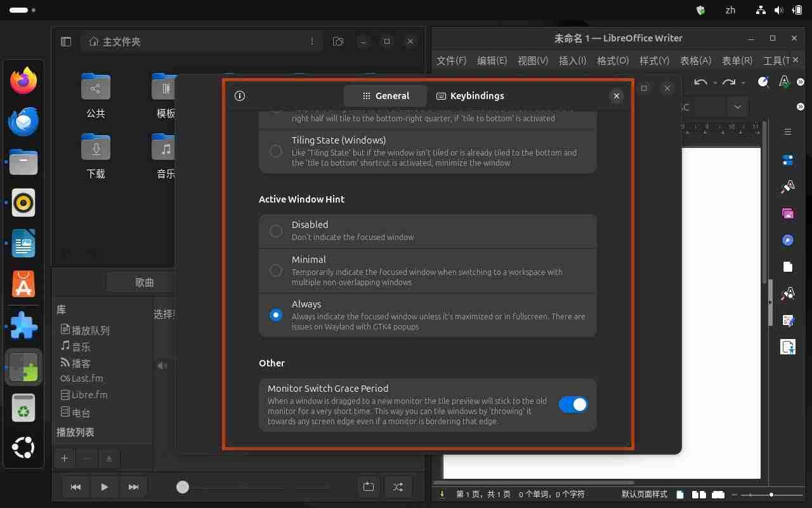Enable shuffle playback in Rhythmbox
This screenshot has height=508, width=812.
398,487
